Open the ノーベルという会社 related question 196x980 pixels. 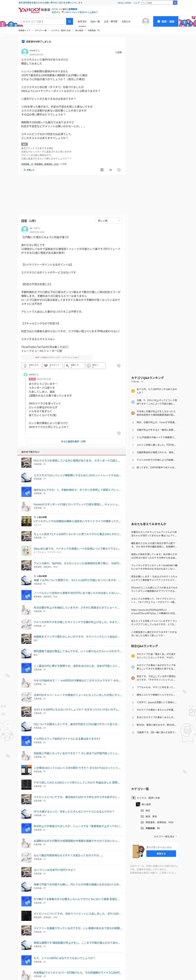point(77,593)
